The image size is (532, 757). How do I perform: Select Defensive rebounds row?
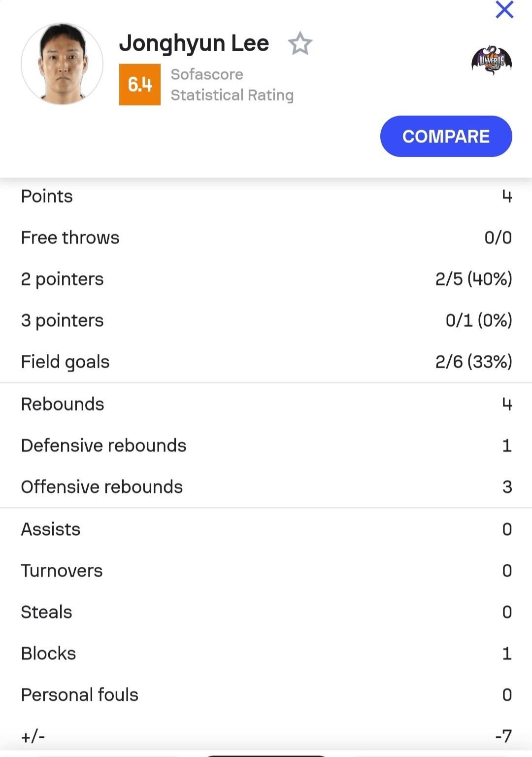coord(266,446)
